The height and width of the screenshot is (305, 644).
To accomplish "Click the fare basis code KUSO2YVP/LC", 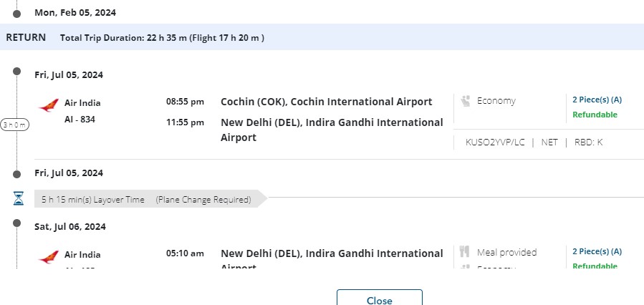I will click(x=495, y=142).
